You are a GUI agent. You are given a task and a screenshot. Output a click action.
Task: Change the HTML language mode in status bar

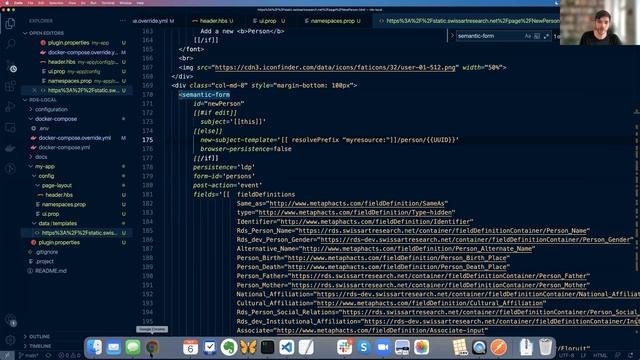pyautogui.click(x=600, y=356)
